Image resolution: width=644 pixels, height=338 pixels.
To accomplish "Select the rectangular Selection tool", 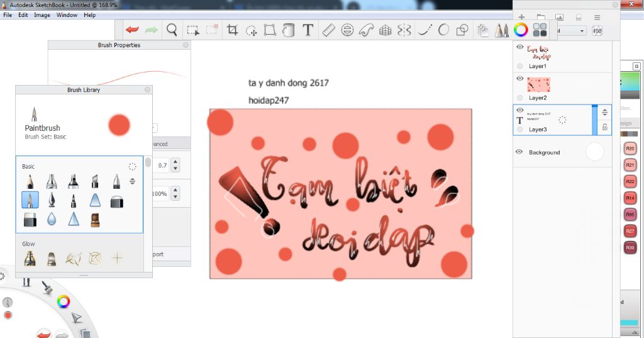I will [193, 30].
